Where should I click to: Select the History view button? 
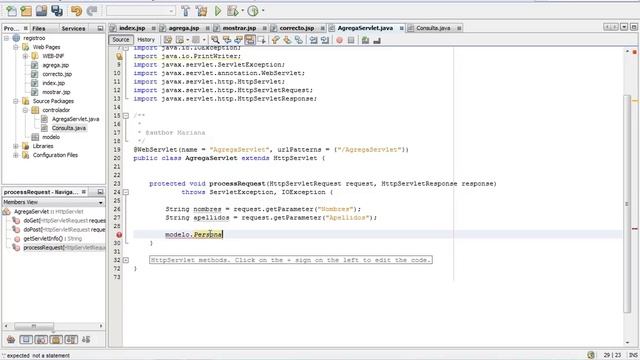pos(146,40)
